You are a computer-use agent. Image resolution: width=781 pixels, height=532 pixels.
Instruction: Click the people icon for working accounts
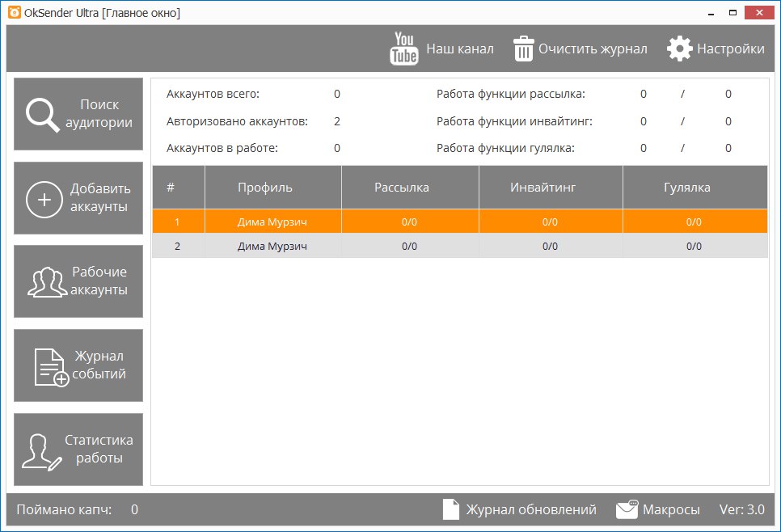pyautogui.click(x=48, y=282)
